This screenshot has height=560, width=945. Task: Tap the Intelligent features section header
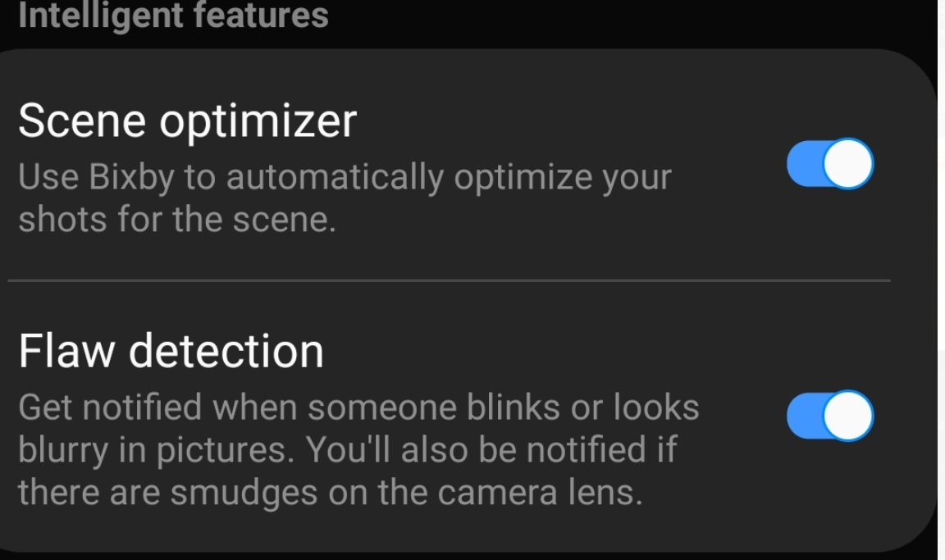tap(173, 15)
